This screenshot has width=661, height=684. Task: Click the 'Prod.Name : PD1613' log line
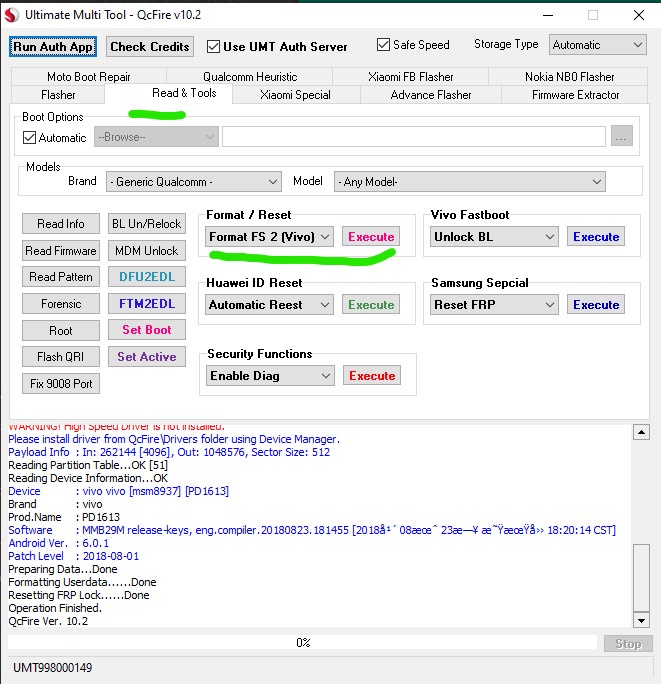pos(64,517)
